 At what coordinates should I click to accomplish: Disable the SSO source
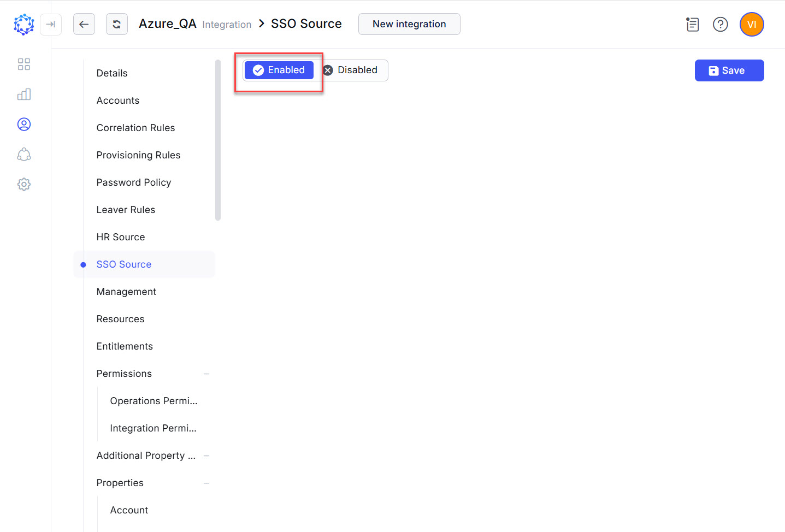[352, 70]
